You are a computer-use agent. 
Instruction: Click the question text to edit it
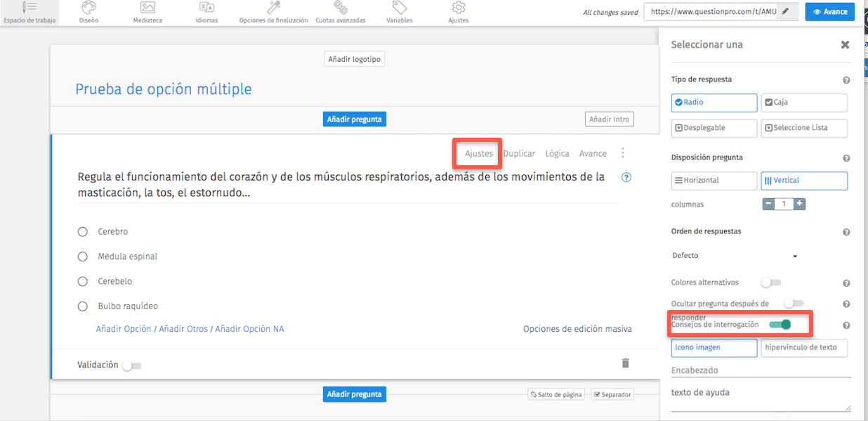click(x=341, y=184)
